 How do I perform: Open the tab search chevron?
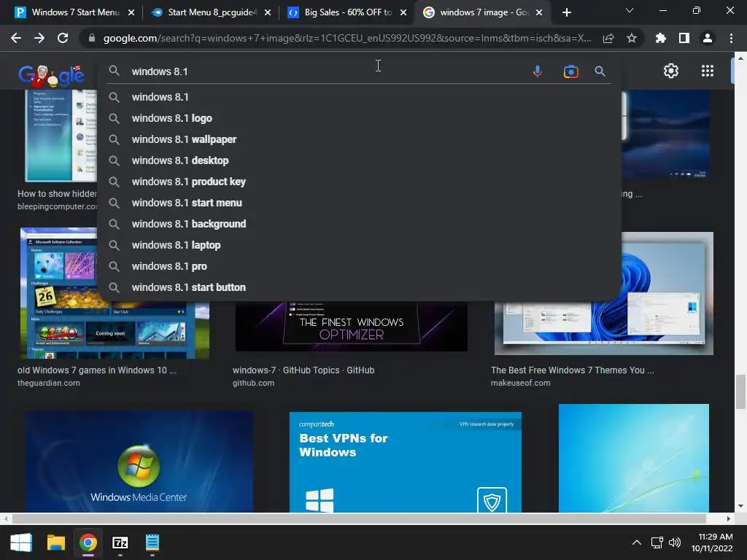[x=630, y=10]
